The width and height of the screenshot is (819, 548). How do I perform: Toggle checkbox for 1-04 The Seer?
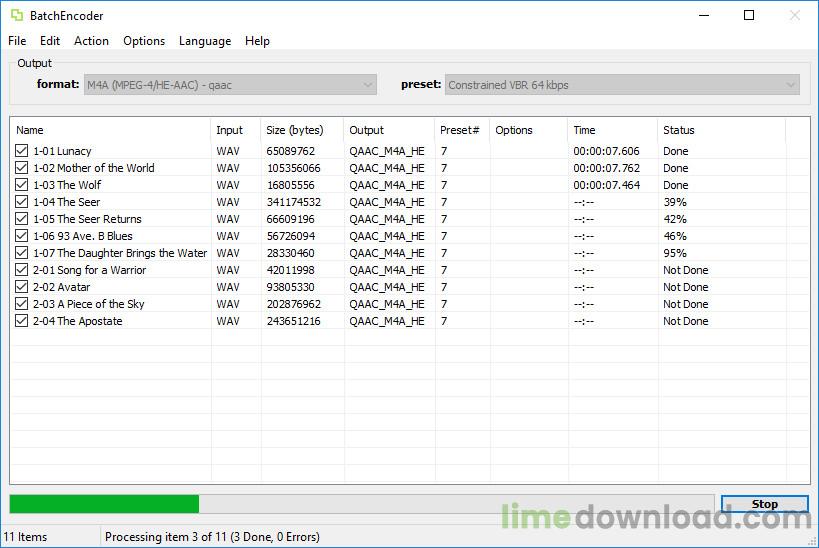[22, 202]
